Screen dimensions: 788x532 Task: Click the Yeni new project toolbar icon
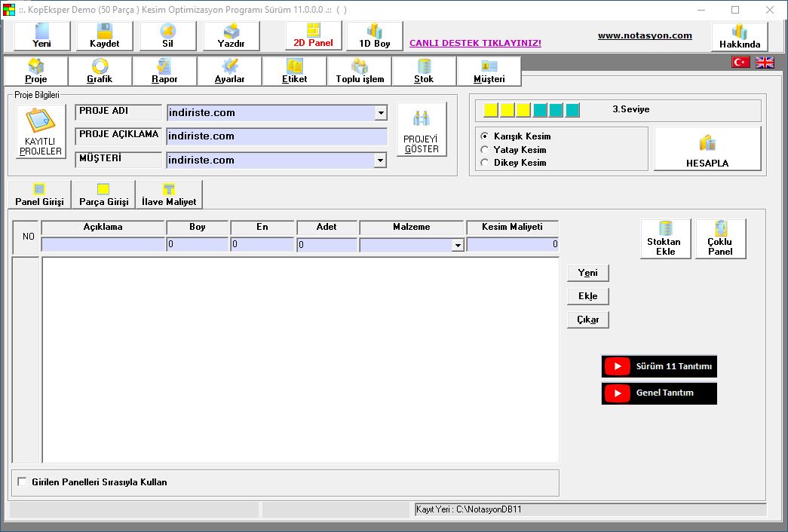pos(41,35)
